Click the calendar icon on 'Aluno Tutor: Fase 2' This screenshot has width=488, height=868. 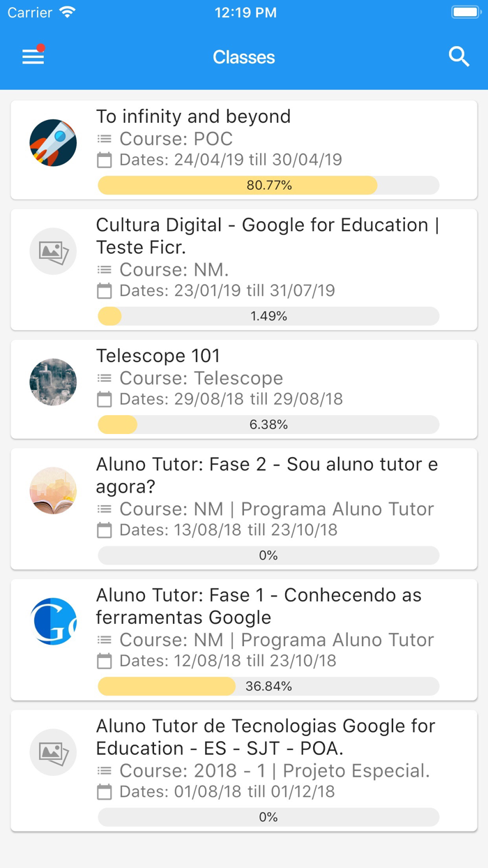pos(105,530)
